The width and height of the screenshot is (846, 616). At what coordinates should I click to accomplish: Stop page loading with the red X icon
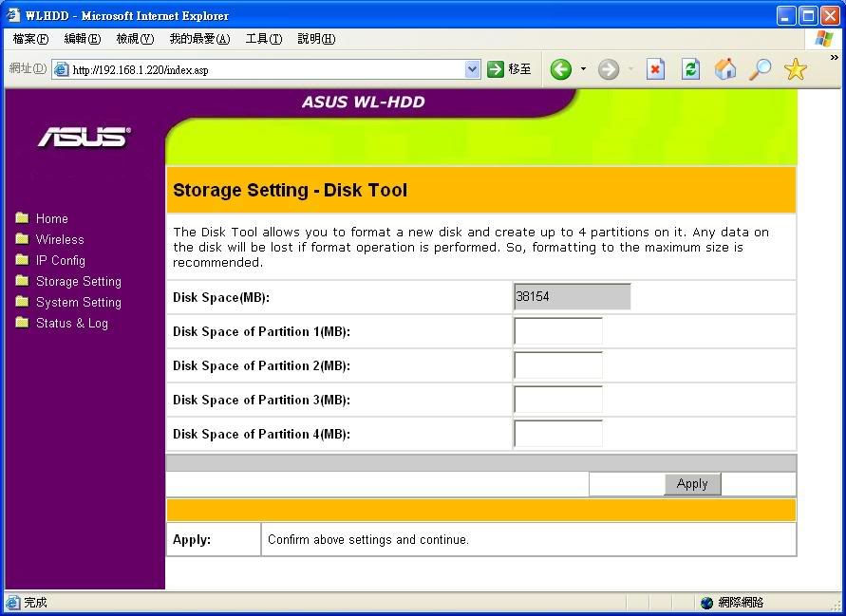(655, 69)
